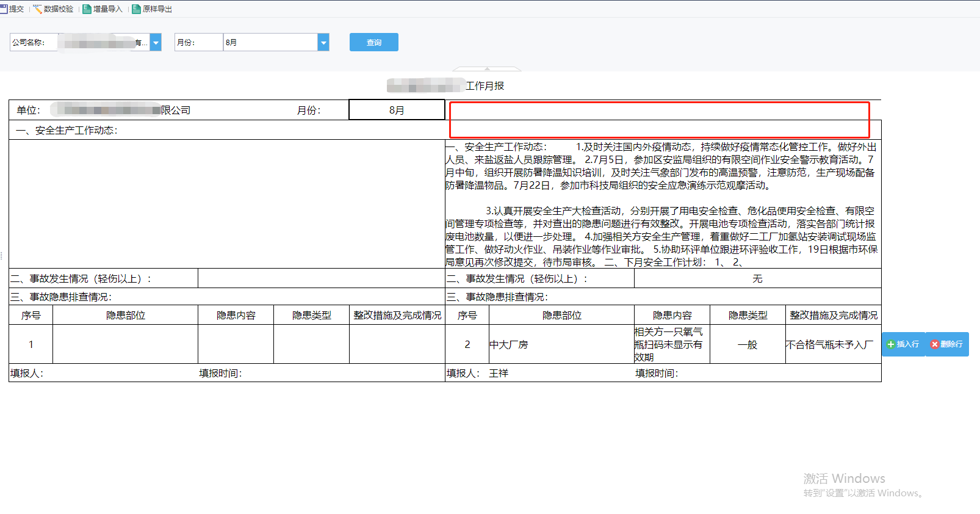This screenshot has width=980, height=514.
Task: Click the row number 2 cell
Action: pos(467,344)
